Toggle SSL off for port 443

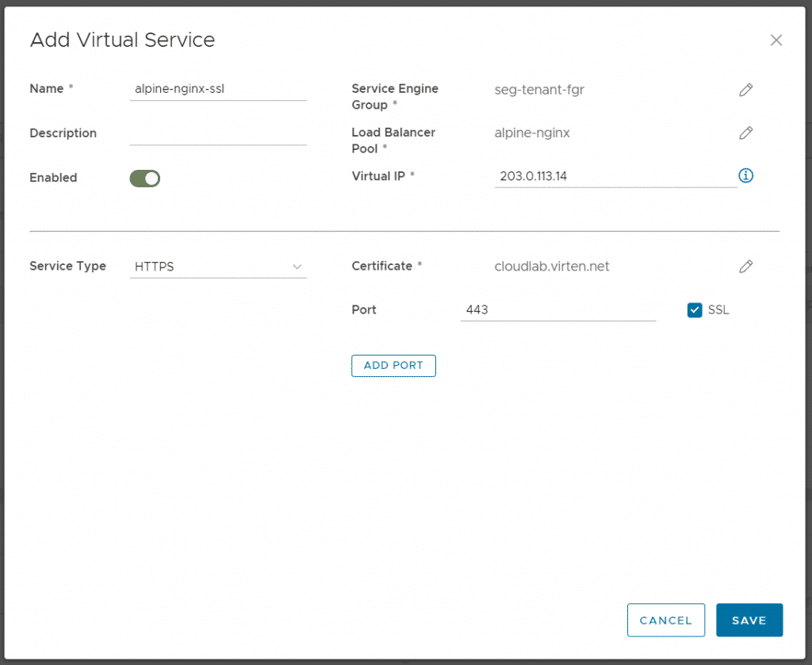[695, 309]
